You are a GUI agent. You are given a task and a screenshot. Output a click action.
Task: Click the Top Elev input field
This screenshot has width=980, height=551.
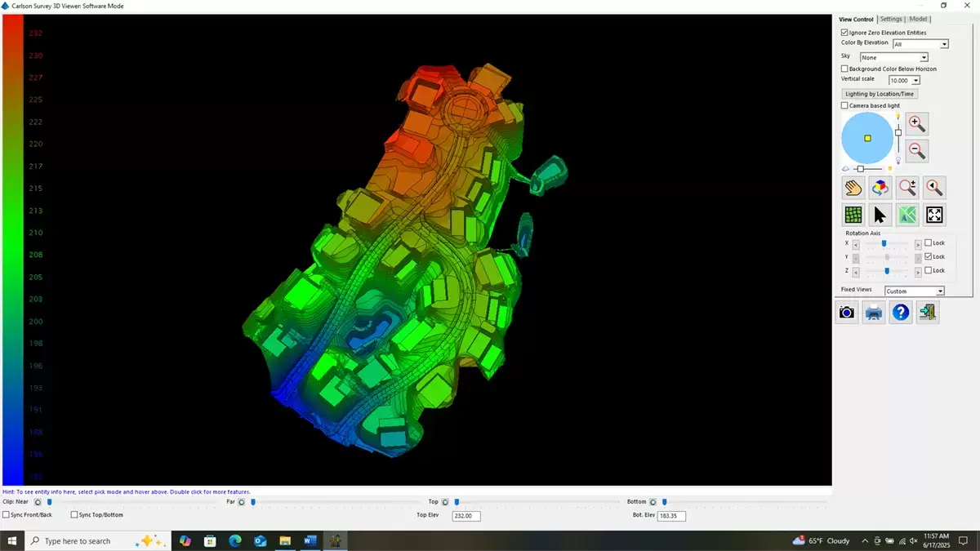466,516
